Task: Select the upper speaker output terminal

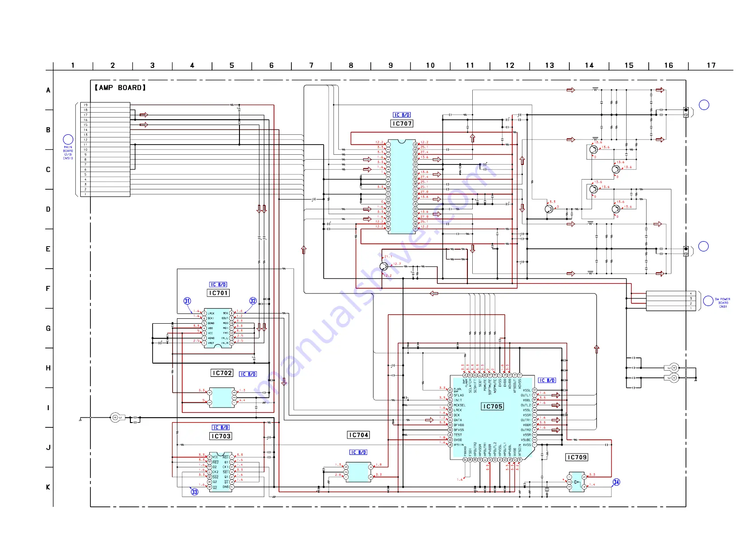Action: click(686, 112)
